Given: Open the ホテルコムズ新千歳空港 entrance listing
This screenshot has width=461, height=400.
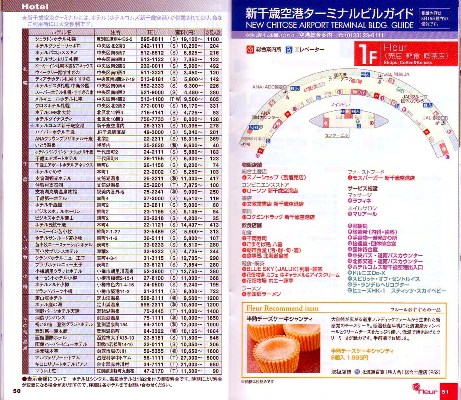Looking at the screenshot, I should (386, 267).
